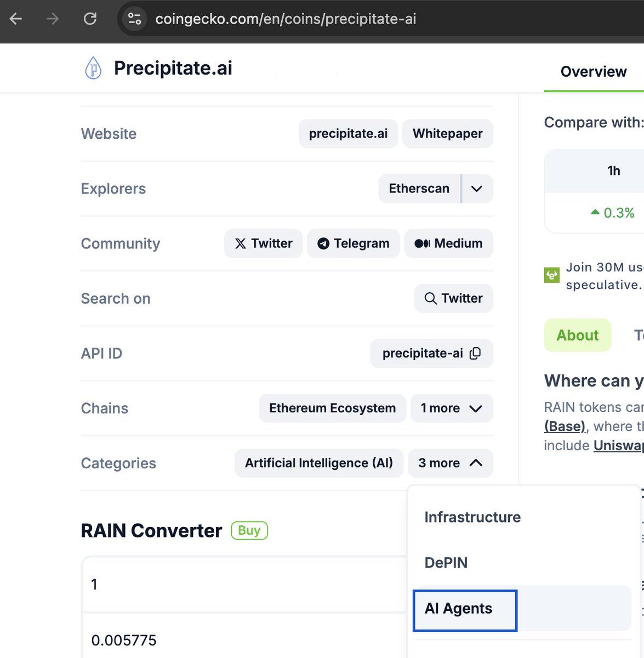Click the Uniswap link in the description
This screenshot has width=644, height=658.
[618, 445]
